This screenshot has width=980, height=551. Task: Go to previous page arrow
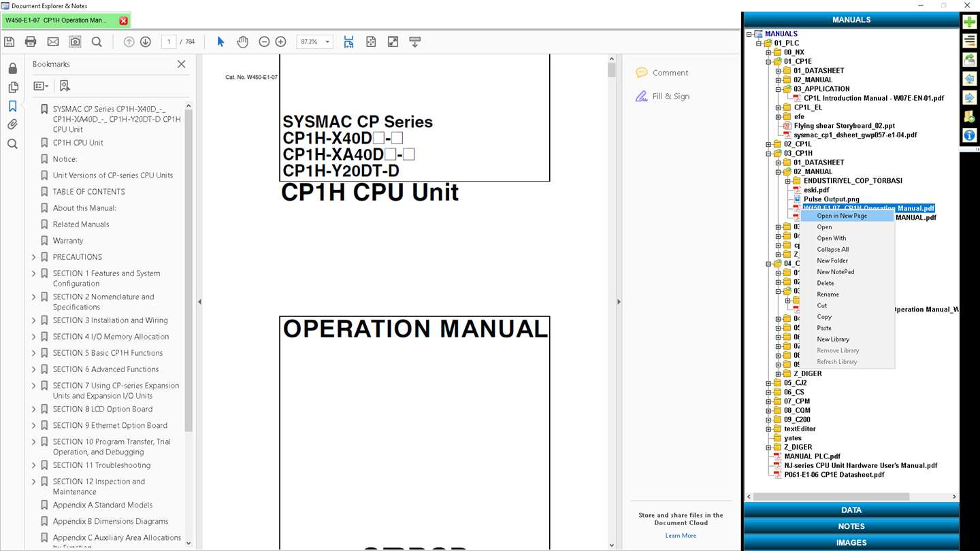click(x=129, y=41)
